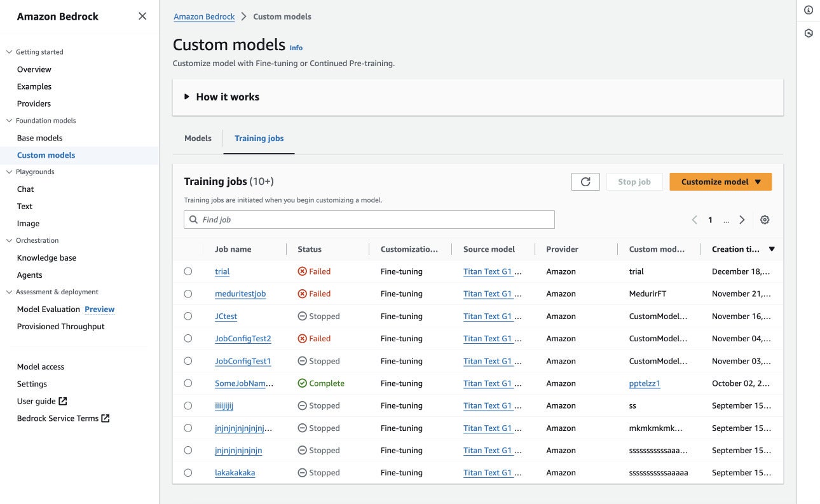Select the iiiijjjjj job radio button
820x504 pixels.
tap(188, 405)
